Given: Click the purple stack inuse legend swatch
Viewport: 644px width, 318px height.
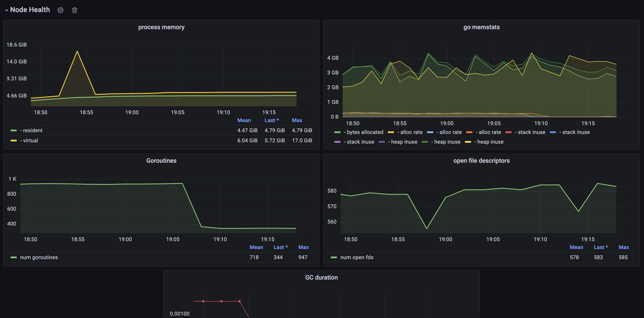Looking at the screenshot, I should 337,142.
